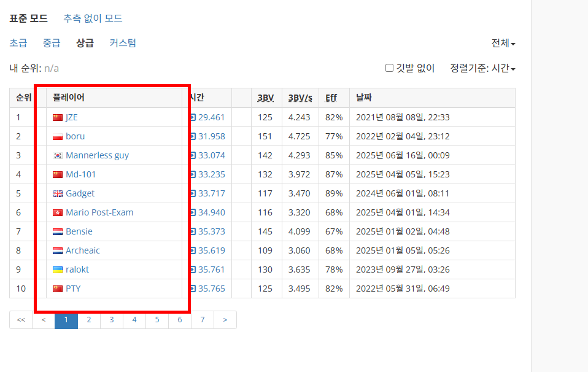Viewport: 588px width, 372px height.
Task: Click the 내 순위 n/a text
Action: point(34,68)
